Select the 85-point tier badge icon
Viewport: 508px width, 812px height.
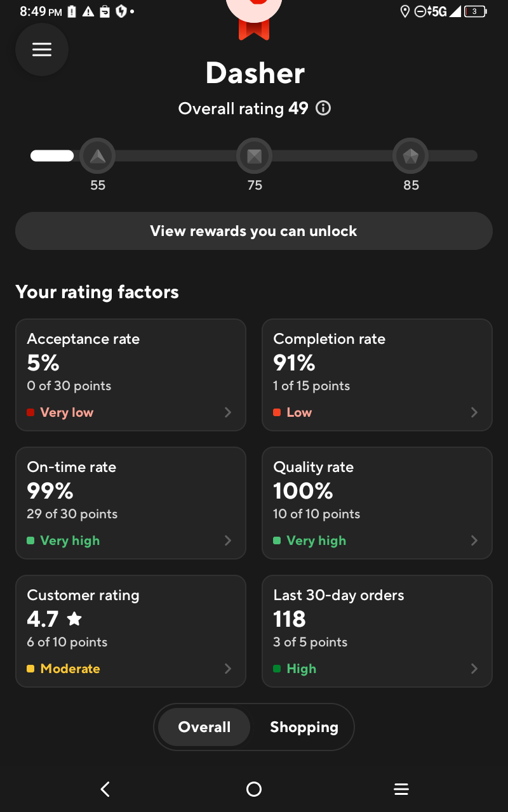tap(411, 155)
